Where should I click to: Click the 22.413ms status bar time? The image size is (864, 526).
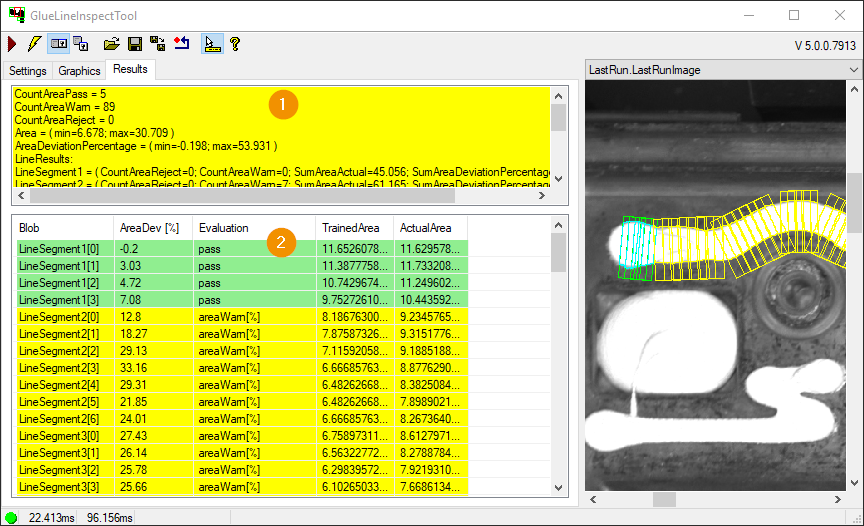[52, 518]
